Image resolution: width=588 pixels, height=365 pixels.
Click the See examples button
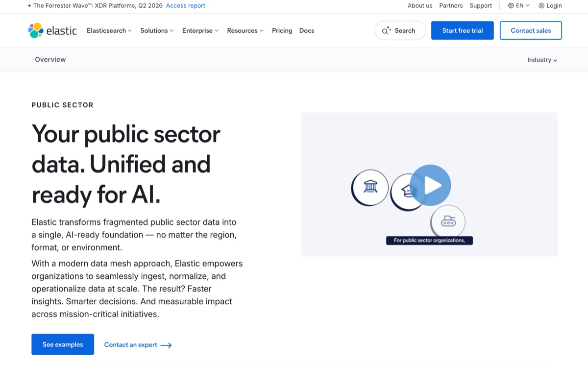pos(63,344)
